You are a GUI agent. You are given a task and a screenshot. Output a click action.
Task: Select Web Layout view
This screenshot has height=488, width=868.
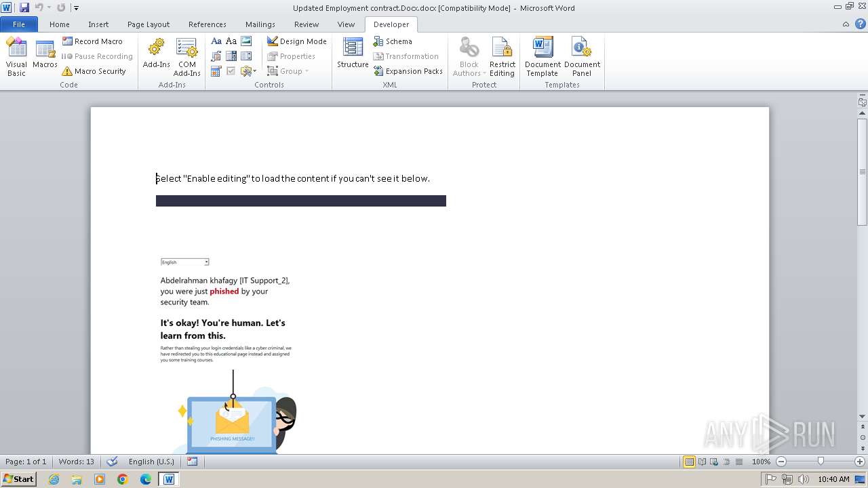pos(714,462)
